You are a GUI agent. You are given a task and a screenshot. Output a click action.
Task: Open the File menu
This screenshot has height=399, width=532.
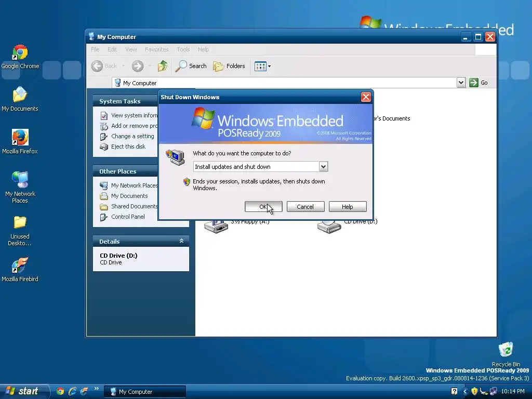(95, 49)
